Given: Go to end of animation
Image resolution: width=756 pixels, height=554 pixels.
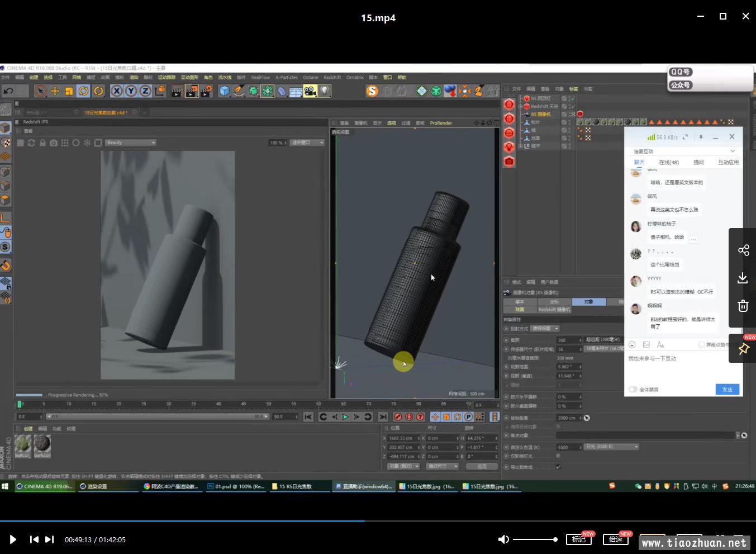Looking at the screenshot, I should [383, 417].
